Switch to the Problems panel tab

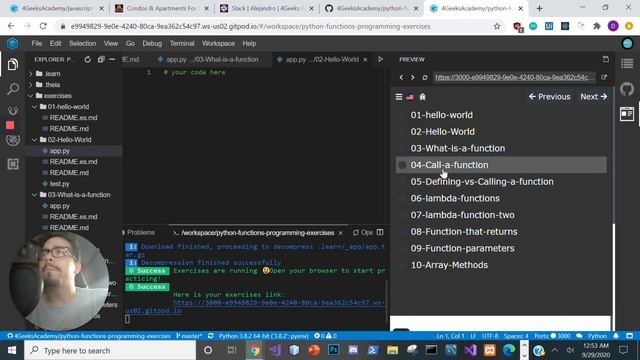[141, 232]
